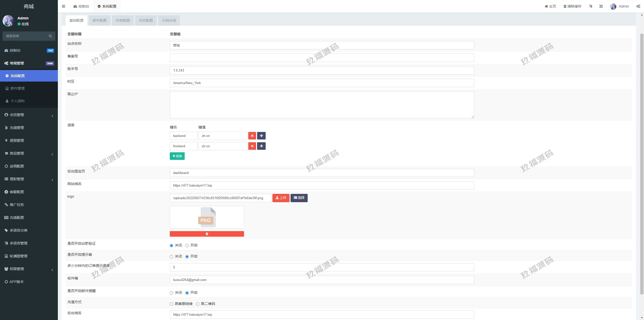Viewport: 644px width, 320px height.
Task: Choose 跳二维码 as recharge method
Action: tap(197, 304)
